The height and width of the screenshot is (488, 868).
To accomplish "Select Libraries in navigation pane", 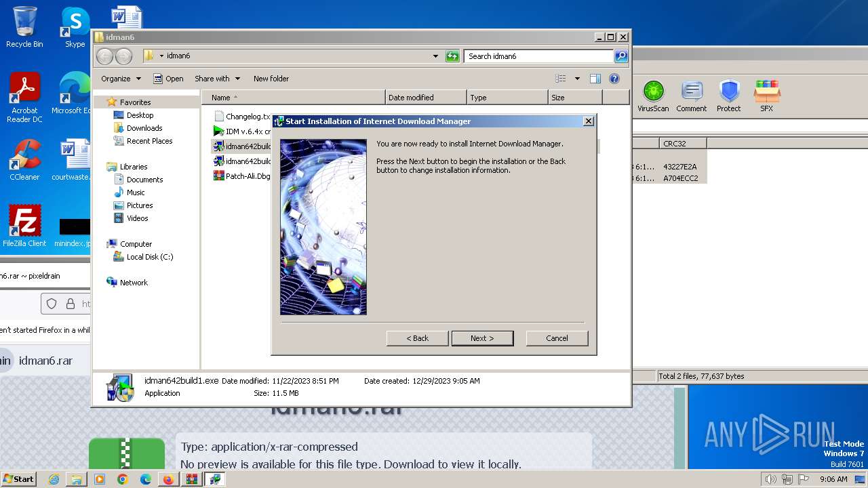I will coord(134,167).
